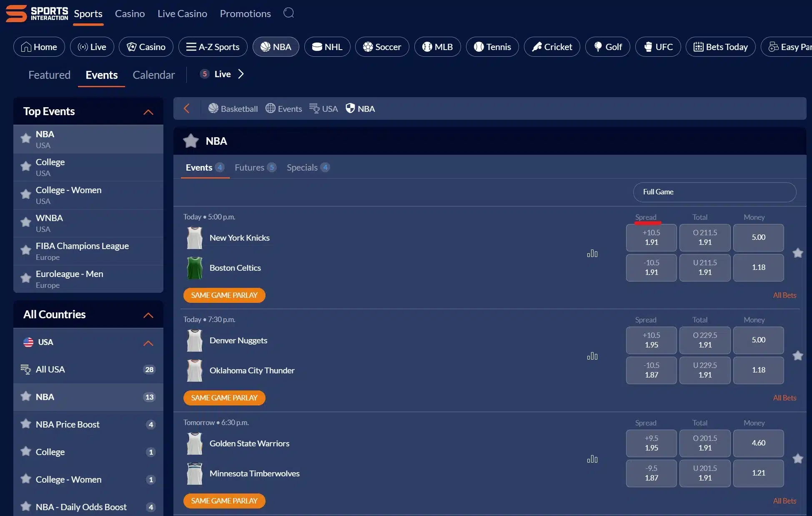Click the New York Knicks jersey icon
The image size is (812, 516).
click(195, 238)
